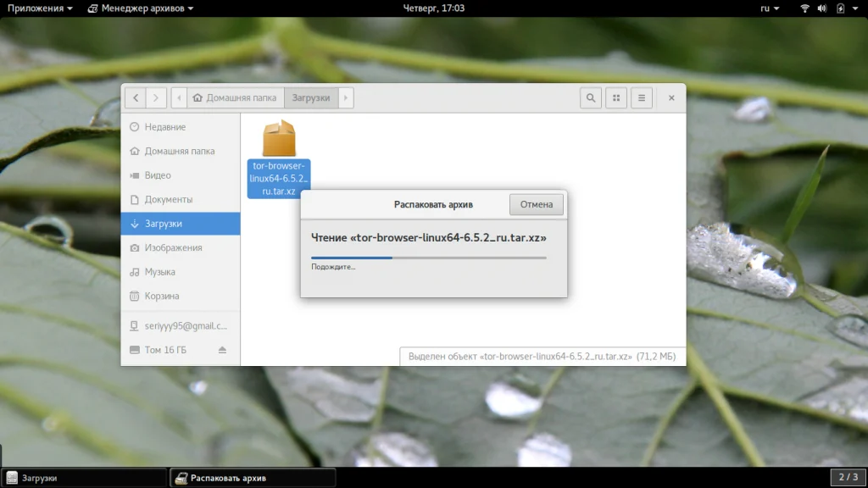This screenshot has height=488, width=868.
Task: Select the tor-browser archive package icon
Action: tap(279, 138)
